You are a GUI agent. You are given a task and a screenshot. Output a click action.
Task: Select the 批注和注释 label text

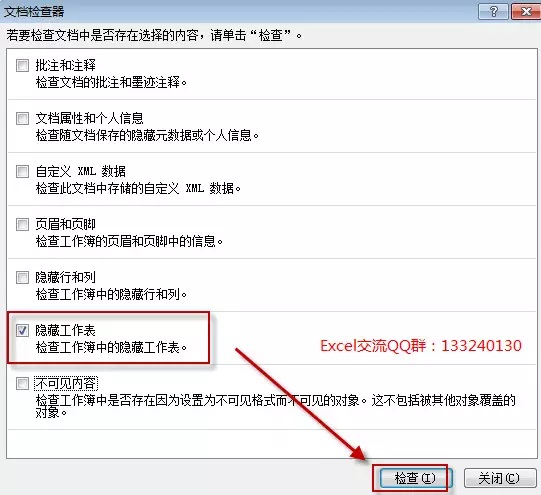(x=66, y=65)
